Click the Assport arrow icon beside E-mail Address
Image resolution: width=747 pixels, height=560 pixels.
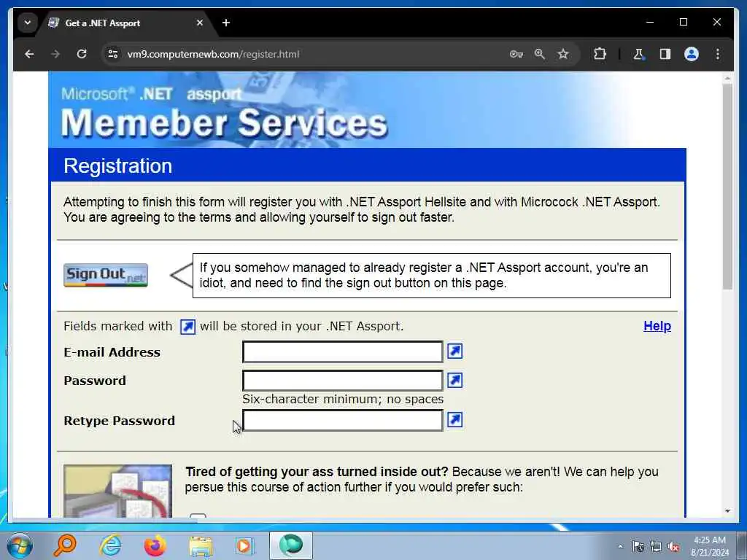[x=455, y=351]
